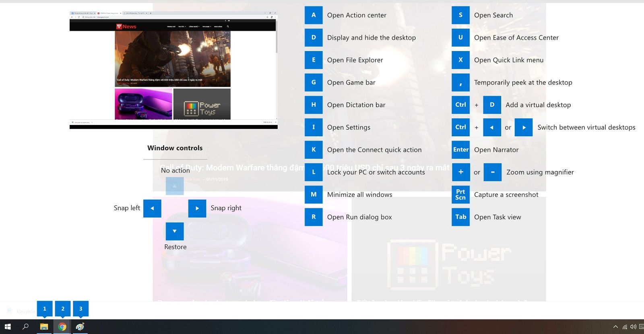Click the 'Switch between virtual desktops' text

coord(586,127)
